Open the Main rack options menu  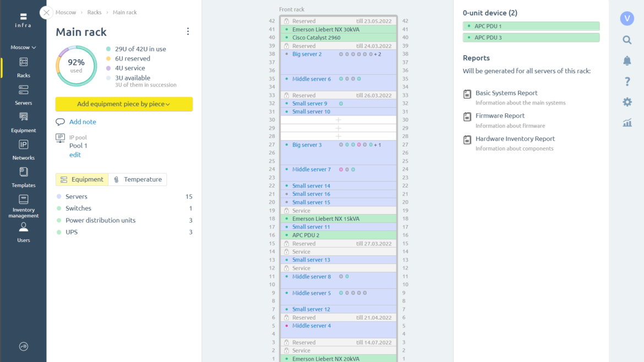pos(188,31)
